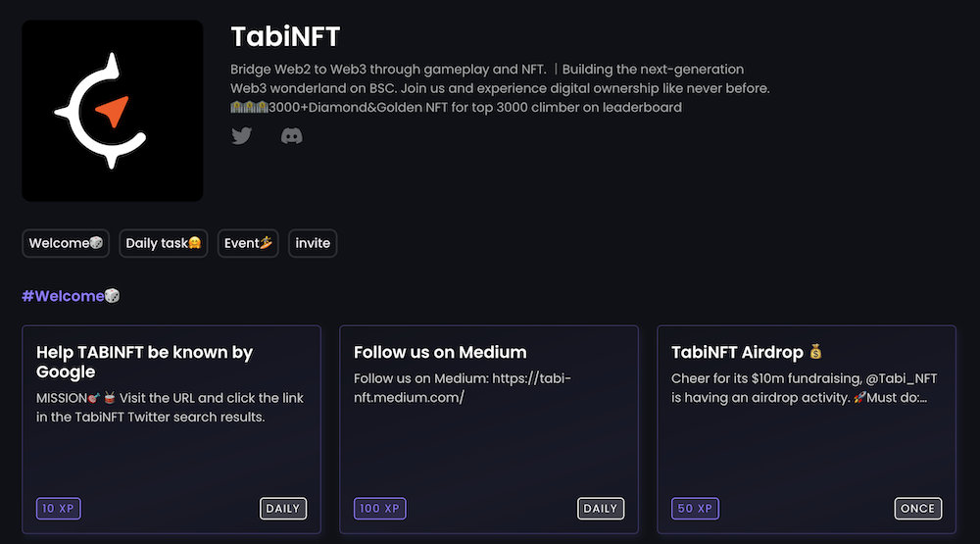Click DAILY badge on Google quest card

283,509
